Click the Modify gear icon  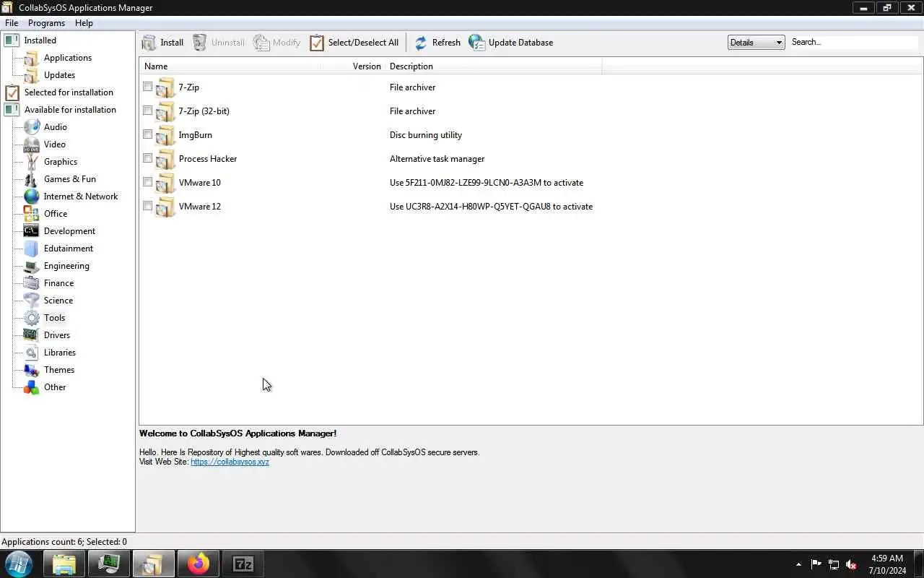tap(261, 43)
